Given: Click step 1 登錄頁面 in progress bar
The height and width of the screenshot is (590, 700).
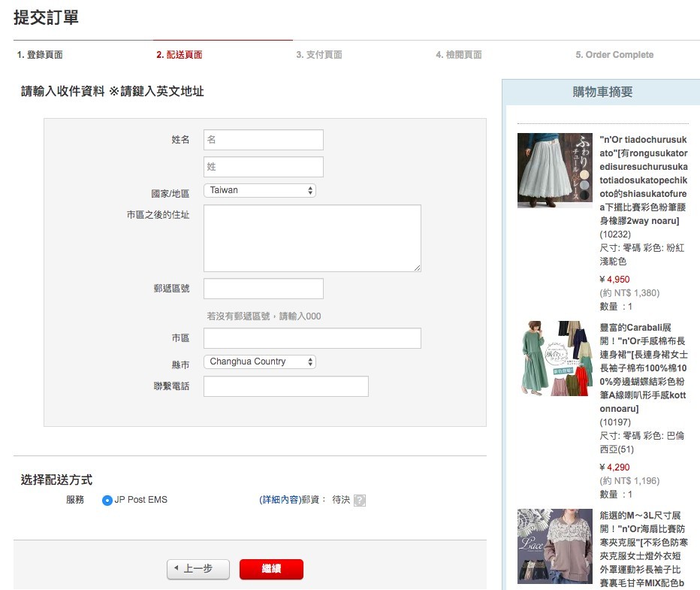Looking at the screenshot, I should click(x=36, y=54).
